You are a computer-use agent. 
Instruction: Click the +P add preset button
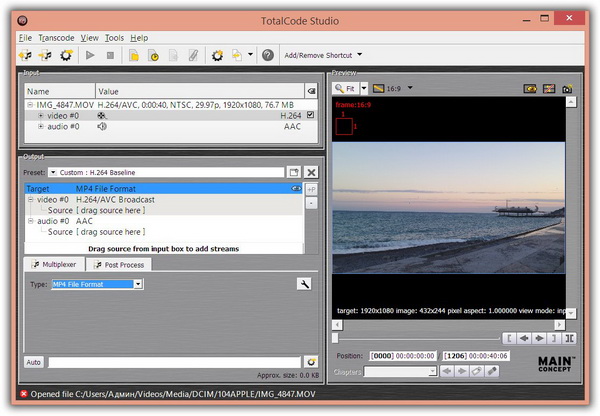311,188
